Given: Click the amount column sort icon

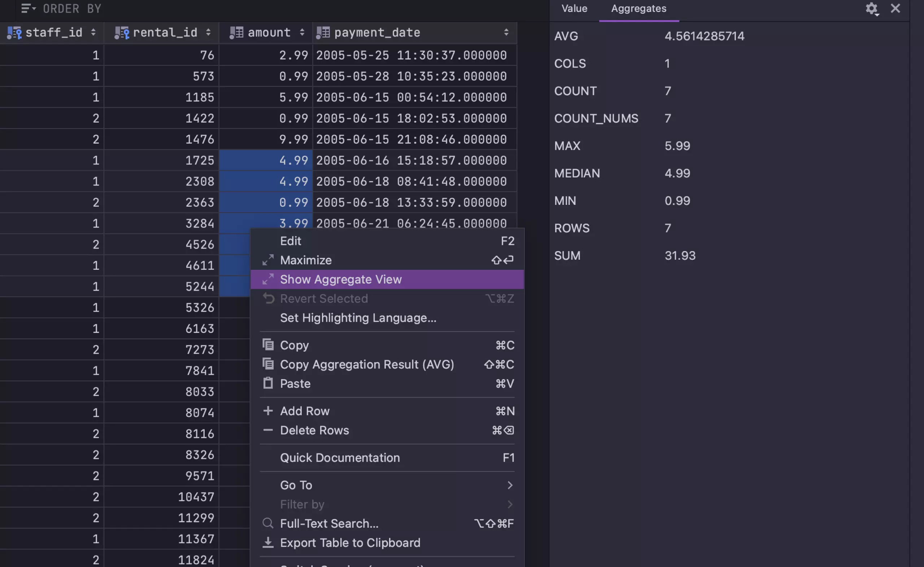Looking at the screenshot, I should [x=302, y=32].
